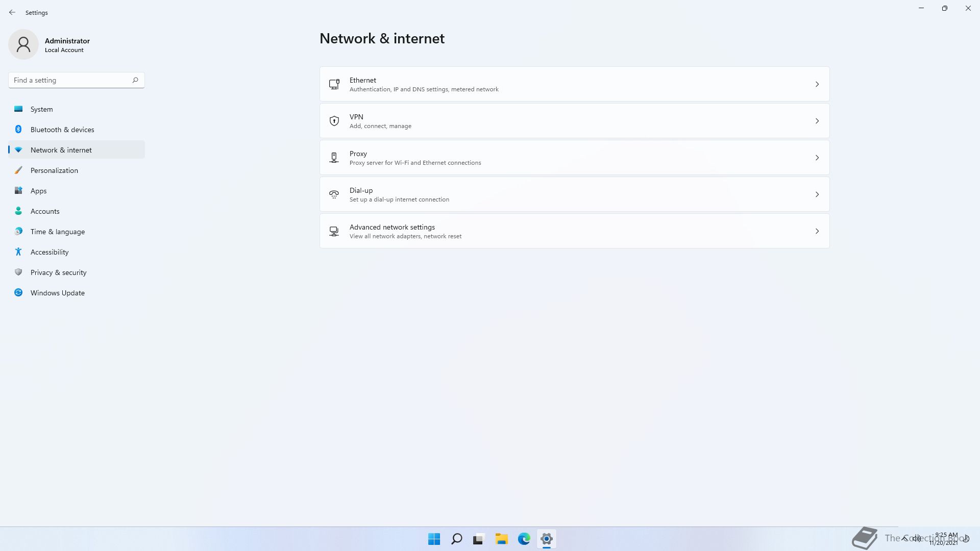Image resolution: width=980 pixels, height=551 pixels.
Task: Click the VPN shield icon
Action: tap(334, 121)
